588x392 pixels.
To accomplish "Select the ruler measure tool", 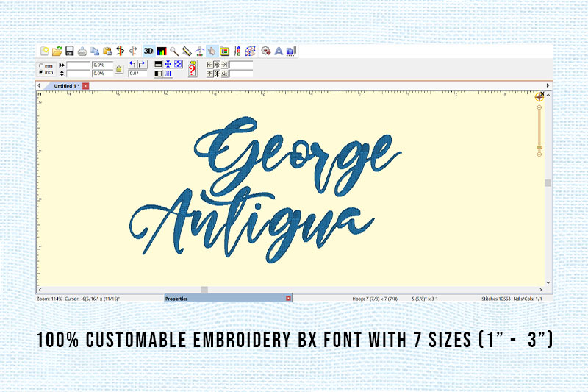I will pyautogui.click(x=187, y=51).
